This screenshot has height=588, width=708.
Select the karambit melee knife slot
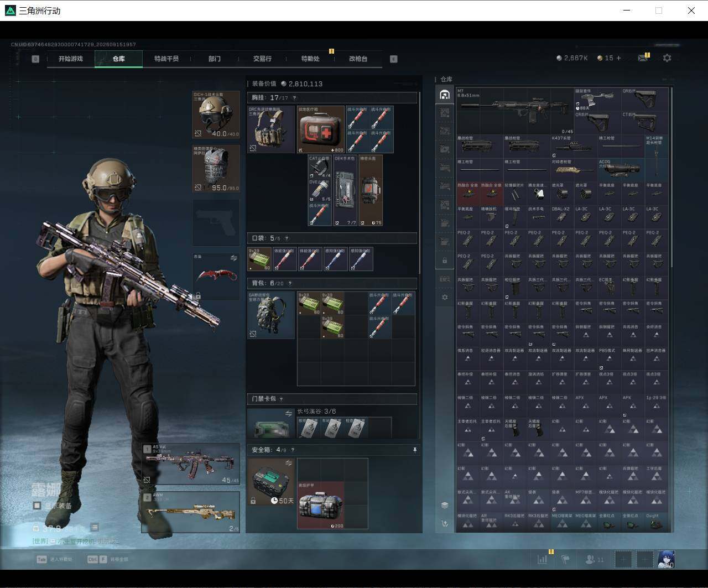click(216, 277)
